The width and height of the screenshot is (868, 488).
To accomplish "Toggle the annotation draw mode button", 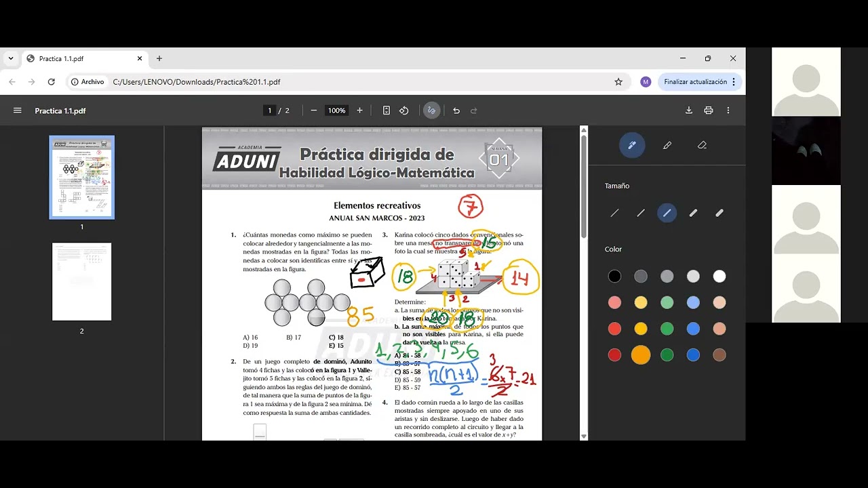I will 432,110.
